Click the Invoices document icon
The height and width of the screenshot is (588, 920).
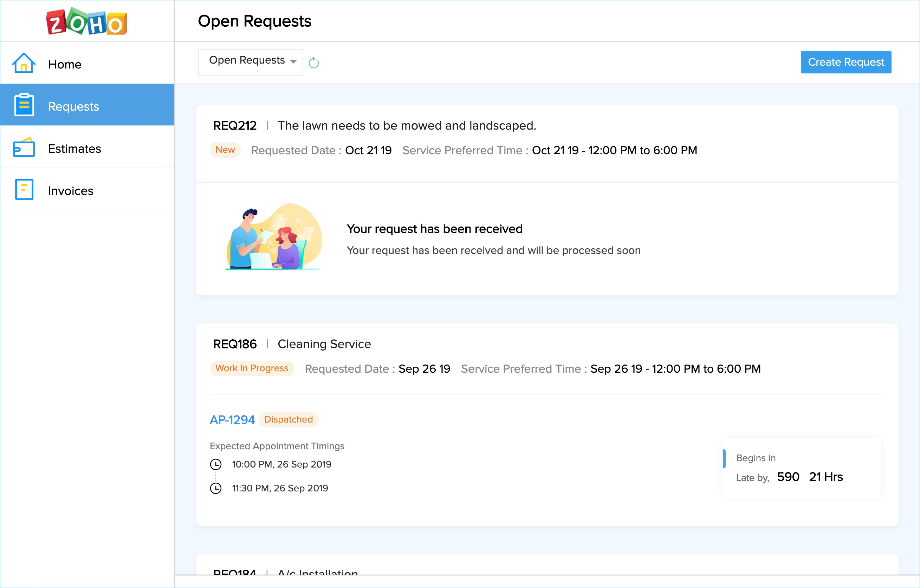[x=24, y=190]
